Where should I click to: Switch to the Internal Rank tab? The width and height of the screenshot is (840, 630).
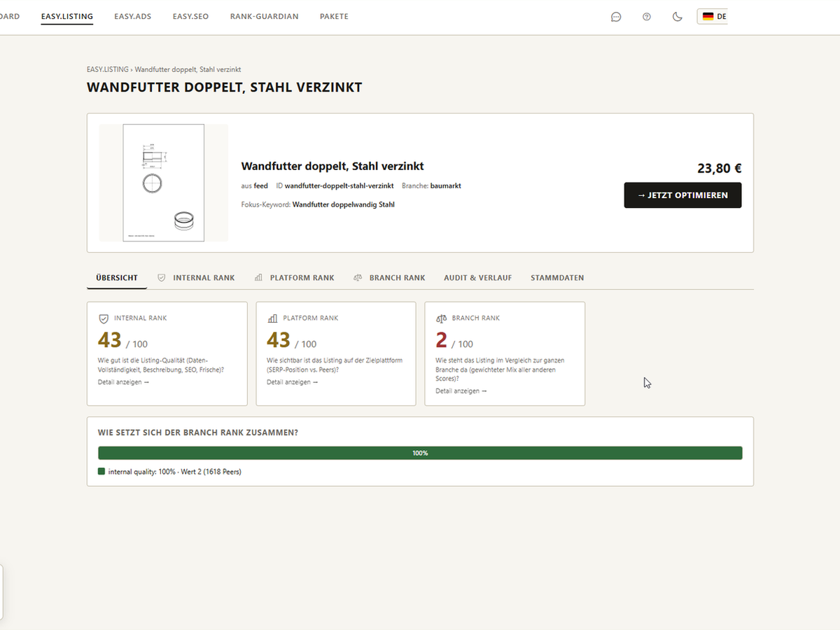196,278
